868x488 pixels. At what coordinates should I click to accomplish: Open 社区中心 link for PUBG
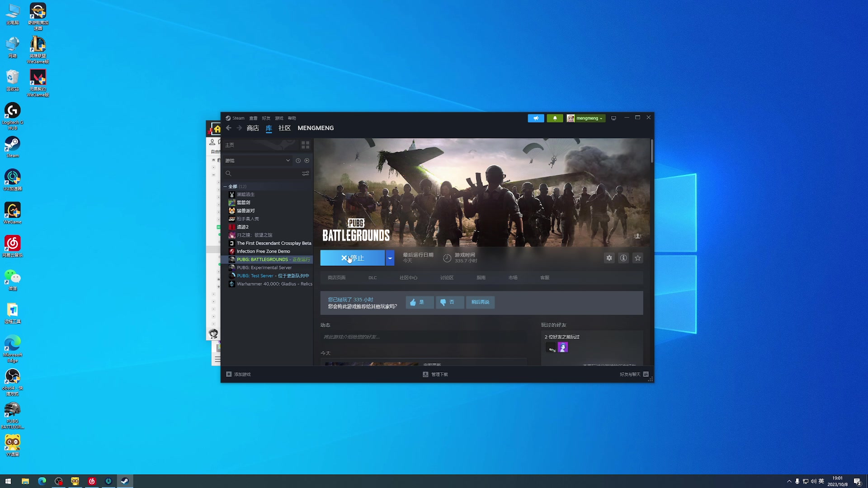pyautogui.click(x=408, y=278)
